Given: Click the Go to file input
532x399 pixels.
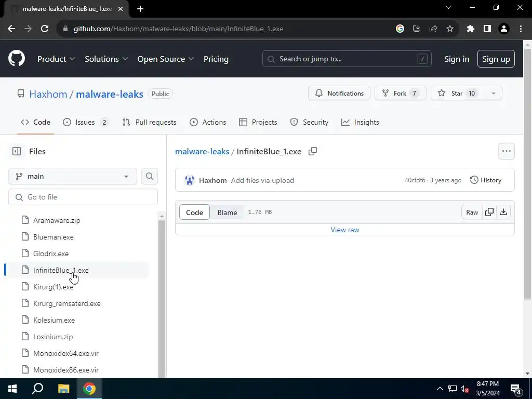Looking at the screenshot, I should click(x=83, y=197).
